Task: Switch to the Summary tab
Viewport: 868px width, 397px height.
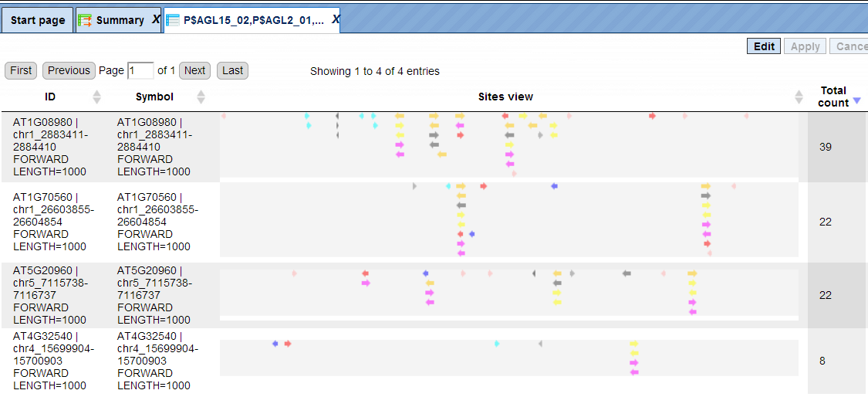Action: coord(120,21)
